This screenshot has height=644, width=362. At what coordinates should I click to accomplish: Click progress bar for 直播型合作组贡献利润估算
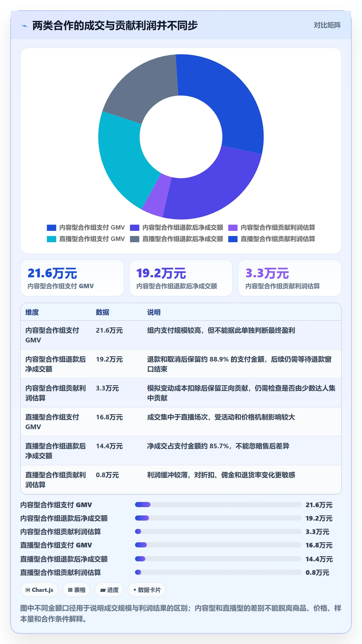[218, 572]
